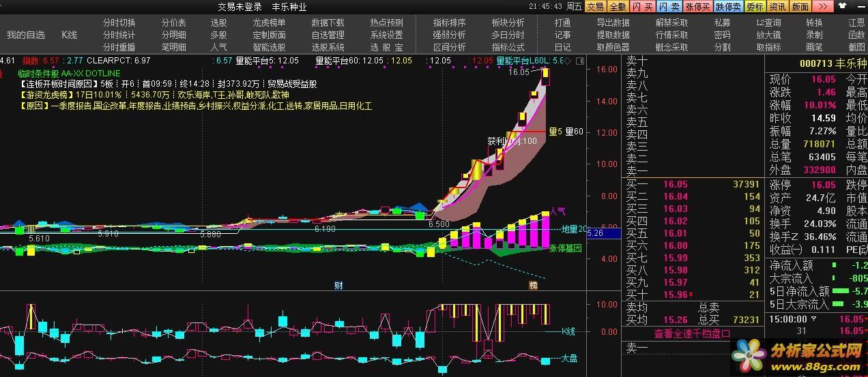Select 分时切换 in the toolbar

click(119, 22)
